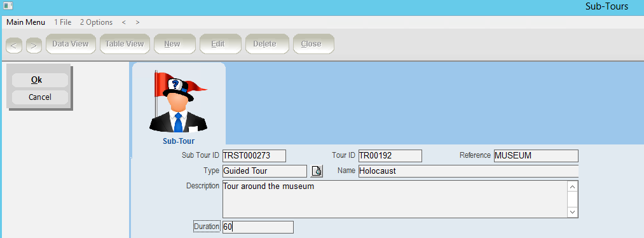Confirm changes with the Ok button

point(40,80)
